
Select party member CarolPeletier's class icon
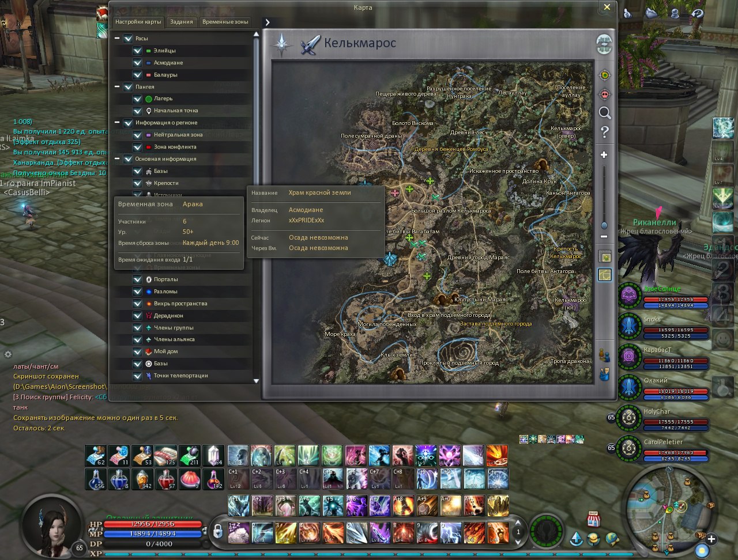(x=629, y=449)
